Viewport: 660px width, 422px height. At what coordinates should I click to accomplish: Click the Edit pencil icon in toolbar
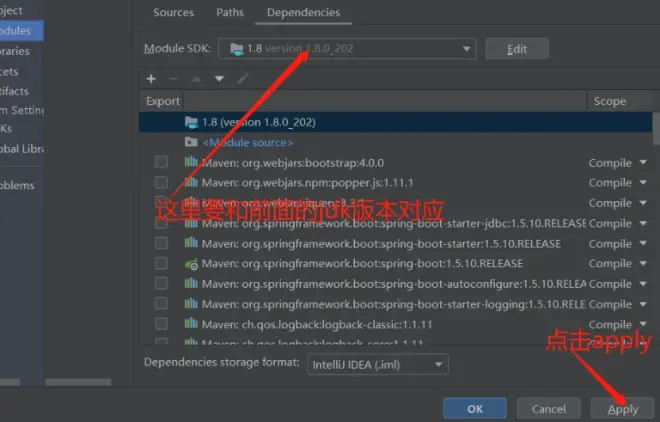pos(241,78)
